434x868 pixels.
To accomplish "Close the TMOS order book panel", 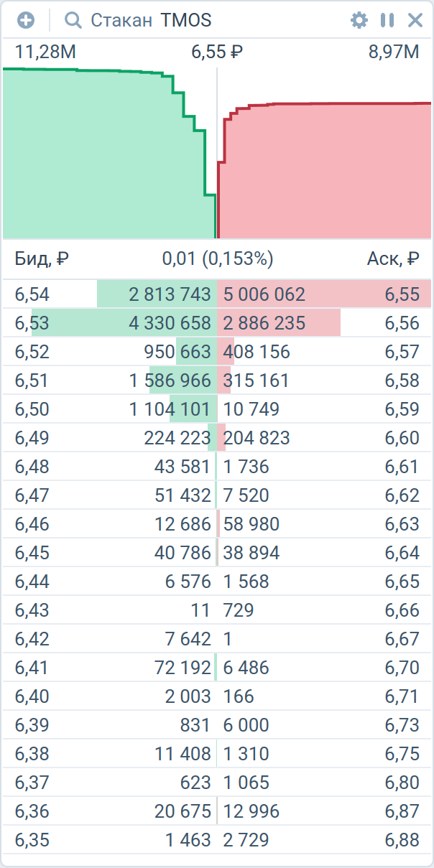I will pos(415,20).
